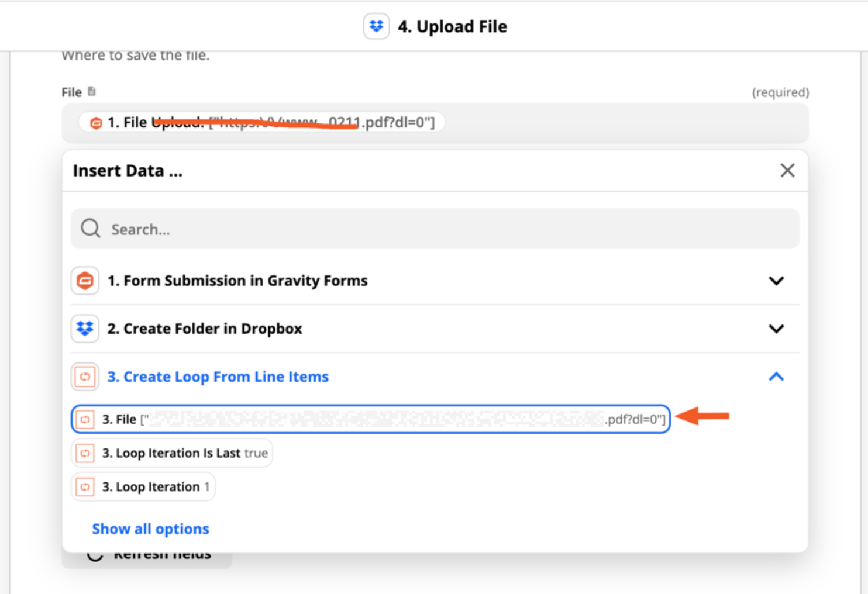Click the Dropbox icon beside Upload File title

tap(376, 26)
